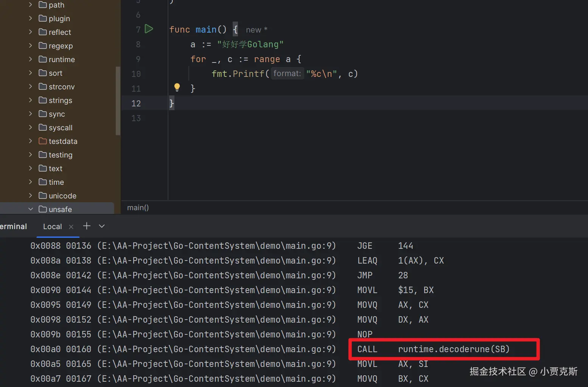
Task: Select the orange testdata folder icon
Action: pyautogui.click(x=43, y=141)
